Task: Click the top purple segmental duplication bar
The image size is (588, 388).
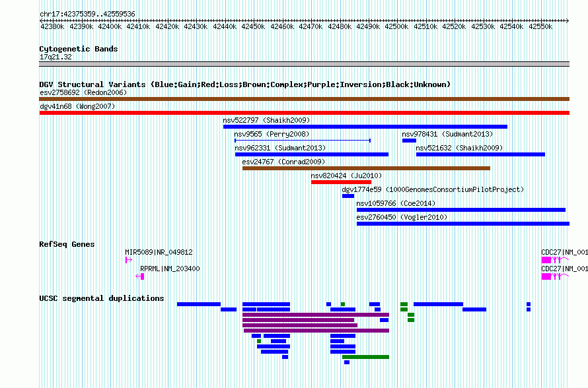Action: (316, 315)
